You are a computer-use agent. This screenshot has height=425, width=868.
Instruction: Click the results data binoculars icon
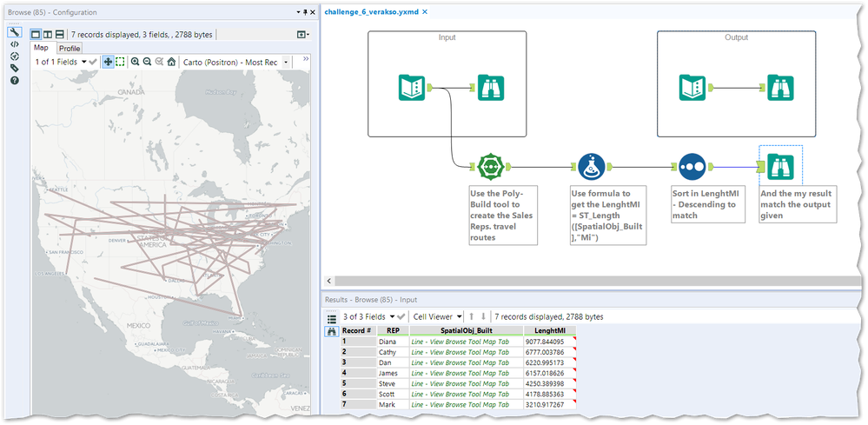point(332,331)
